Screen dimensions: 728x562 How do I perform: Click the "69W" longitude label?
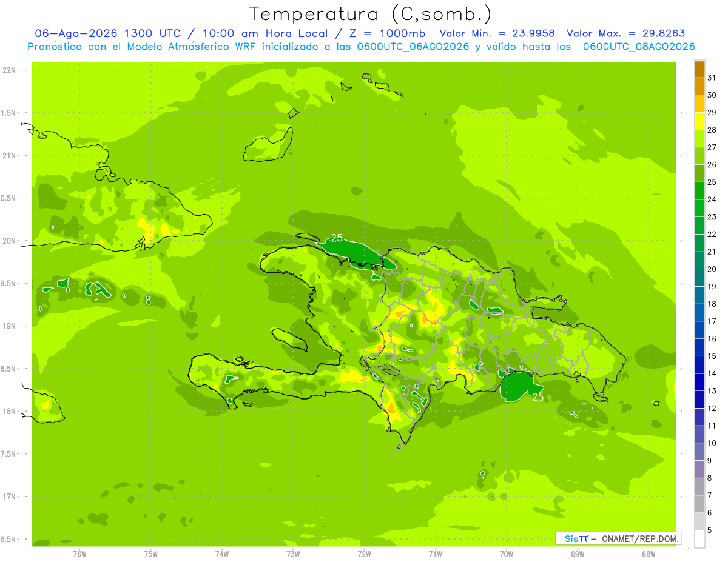578,554
